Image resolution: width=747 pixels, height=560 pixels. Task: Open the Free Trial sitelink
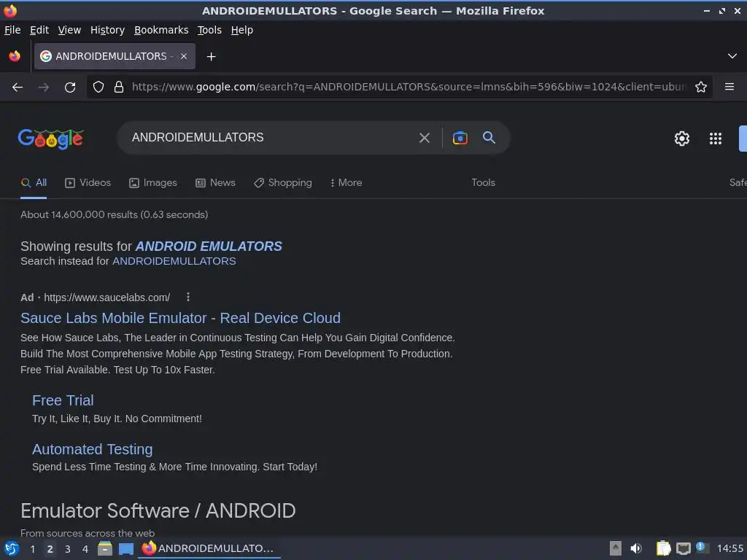pyautogui.click(x=63, y=400)
